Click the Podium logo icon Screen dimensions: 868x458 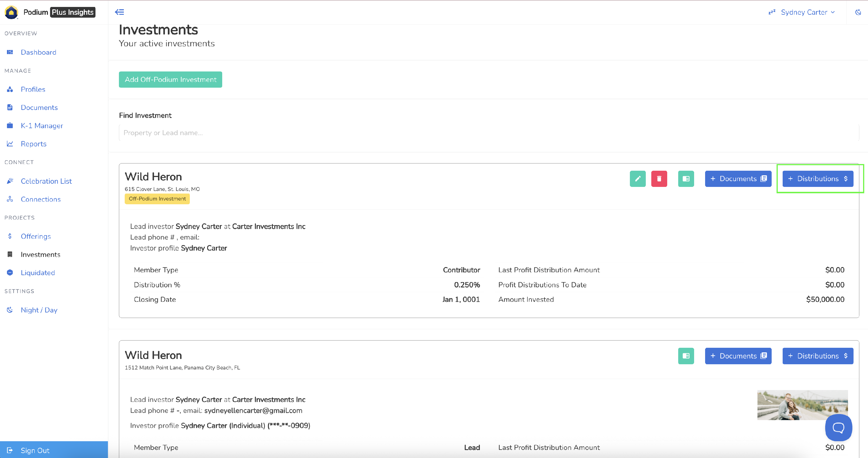click(x=11, y=12)
